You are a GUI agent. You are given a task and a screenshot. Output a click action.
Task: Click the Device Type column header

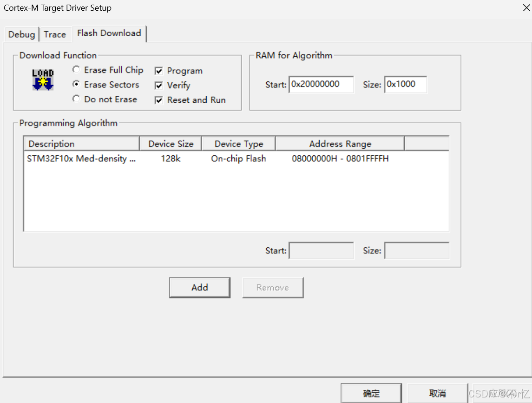[x=238, y=144]
